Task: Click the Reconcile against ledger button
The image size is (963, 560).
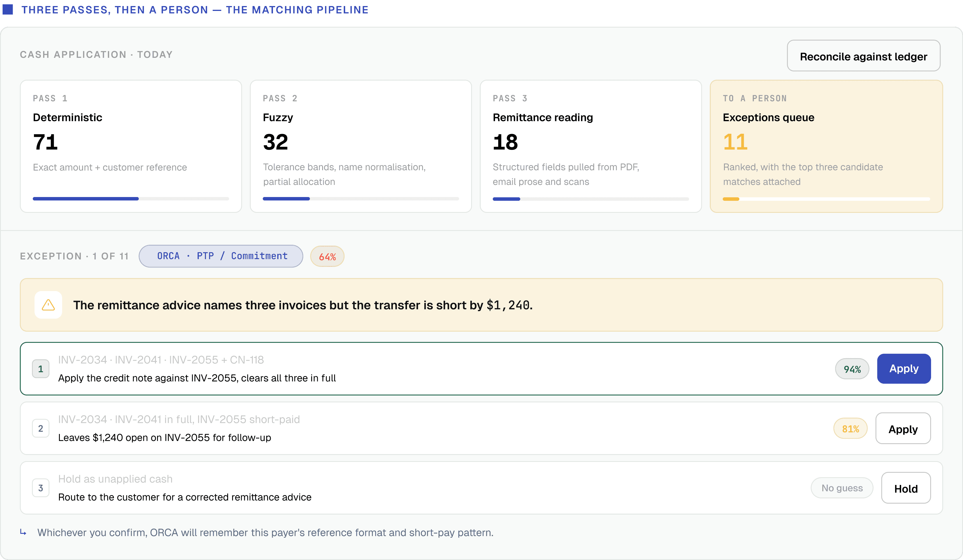Action: [863, 56]
